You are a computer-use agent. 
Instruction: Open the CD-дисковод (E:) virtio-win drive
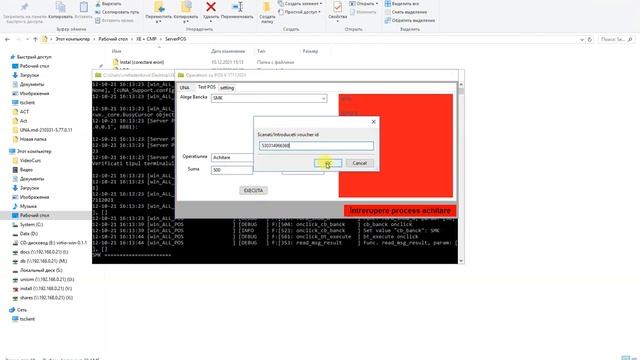click(x=53, y=242)
